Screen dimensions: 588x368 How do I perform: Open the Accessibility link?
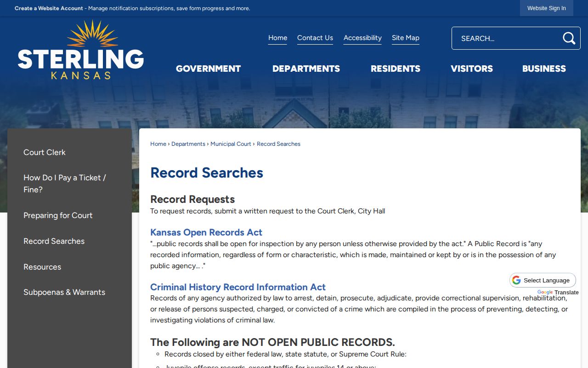[362, 38]
